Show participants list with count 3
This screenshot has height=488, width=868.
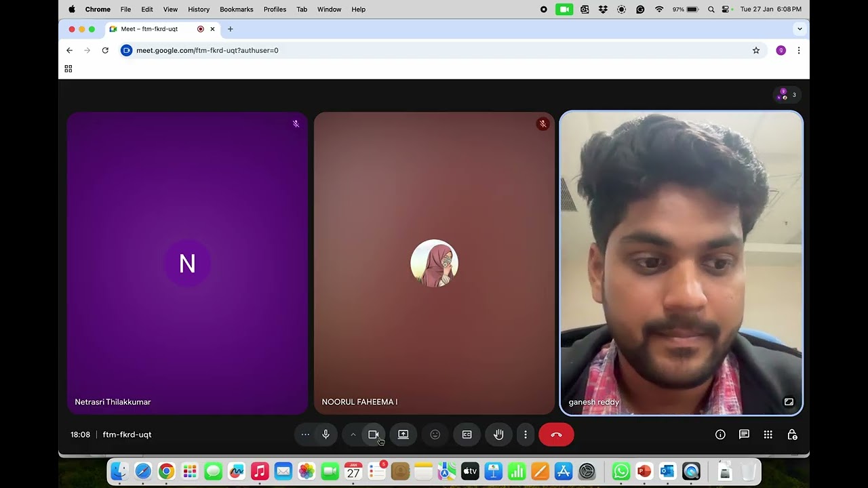(787, 95)
